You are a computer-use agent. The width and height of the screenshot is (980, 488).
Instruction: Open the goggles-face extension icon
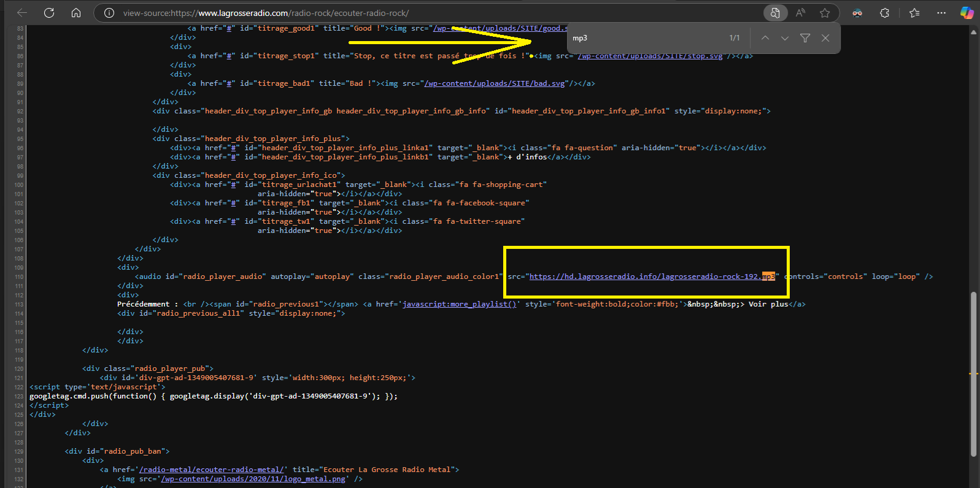click(x=857, y=13)
